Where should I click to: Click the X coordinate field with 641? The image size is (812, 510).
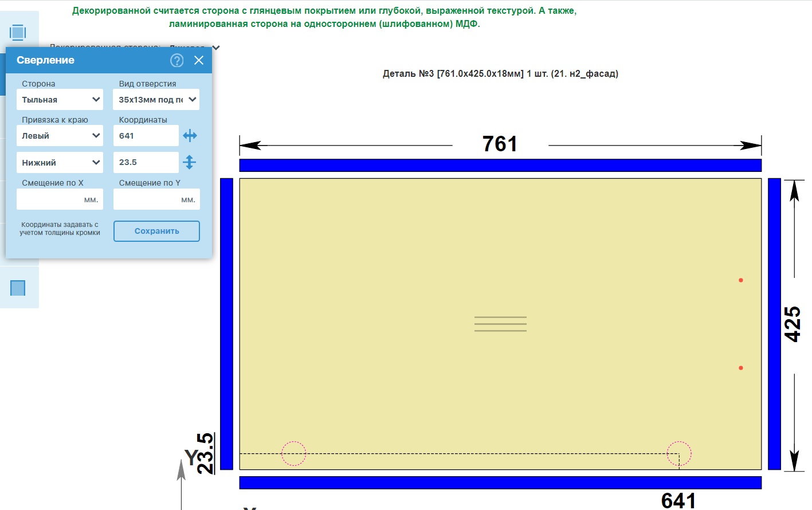point(146,136)
